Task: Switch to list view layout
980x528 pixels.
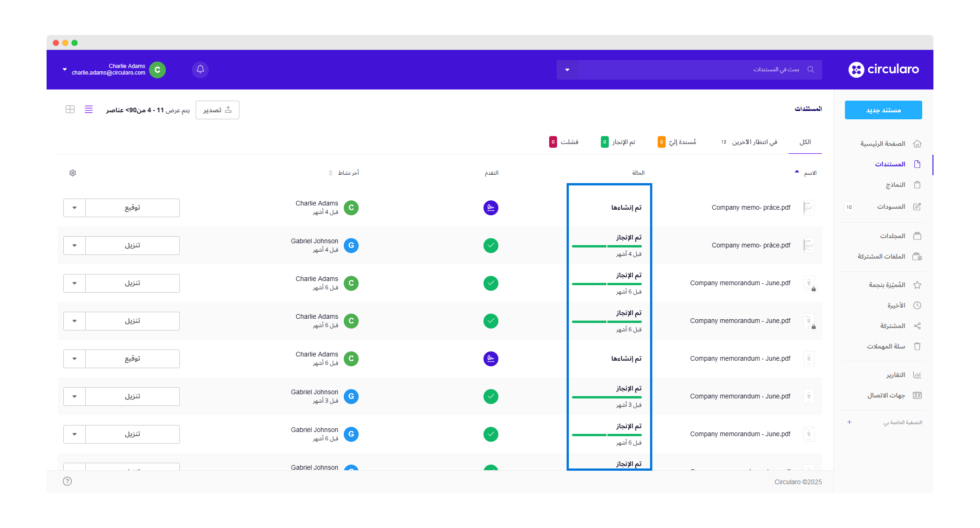Action: (x=88, y=110)
